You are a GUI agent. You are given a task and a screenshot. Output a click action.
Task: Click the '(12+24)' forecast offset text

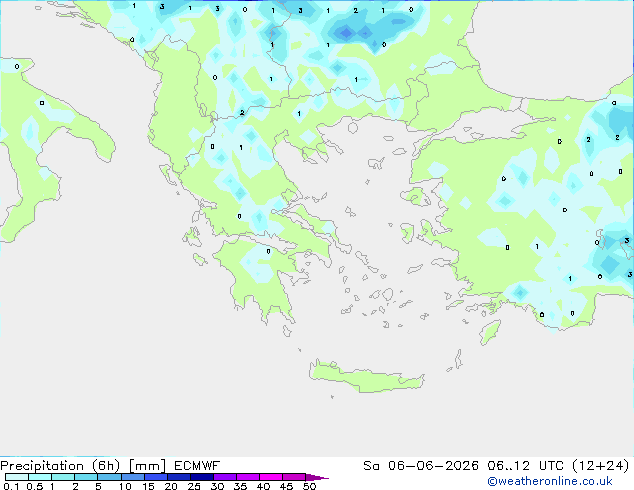pyautogui.click(x=600, y=466)
